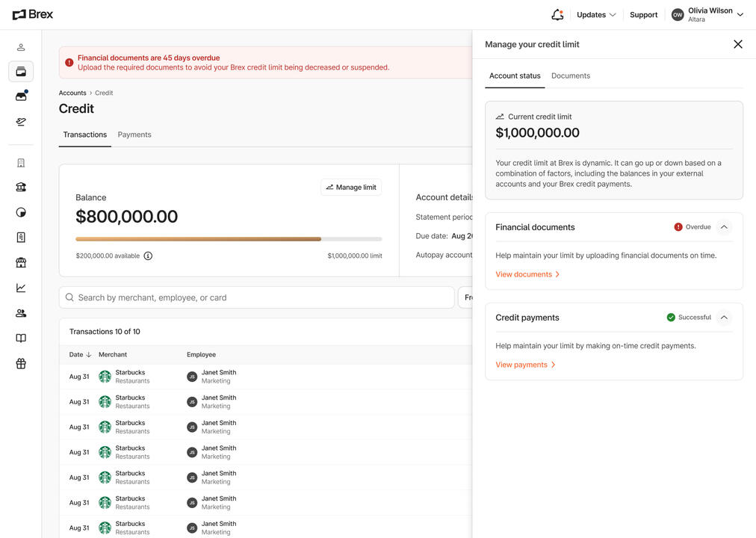Open the inbox icon with blue dot
756x538 pixels.
[x=21, y=96]
